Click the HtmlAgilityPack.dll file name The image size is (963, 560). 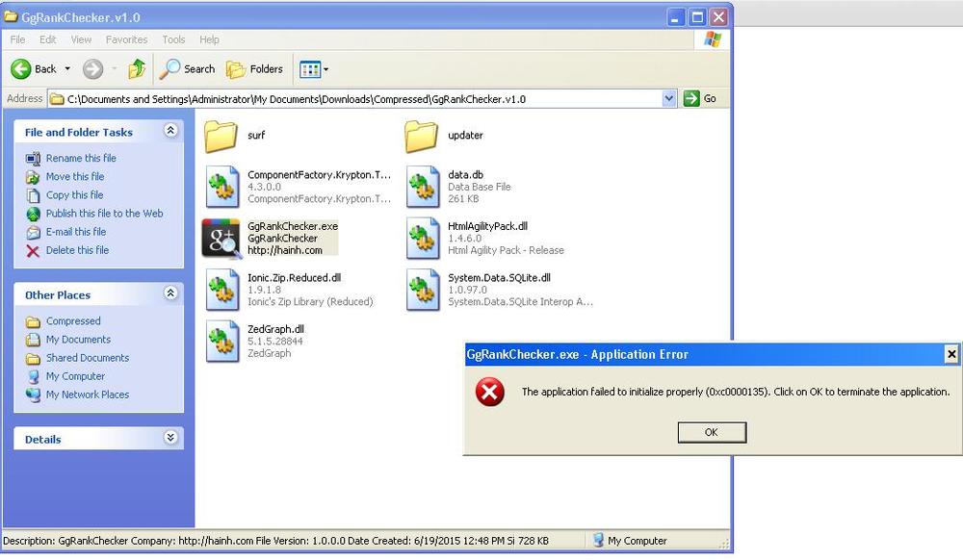487,226
